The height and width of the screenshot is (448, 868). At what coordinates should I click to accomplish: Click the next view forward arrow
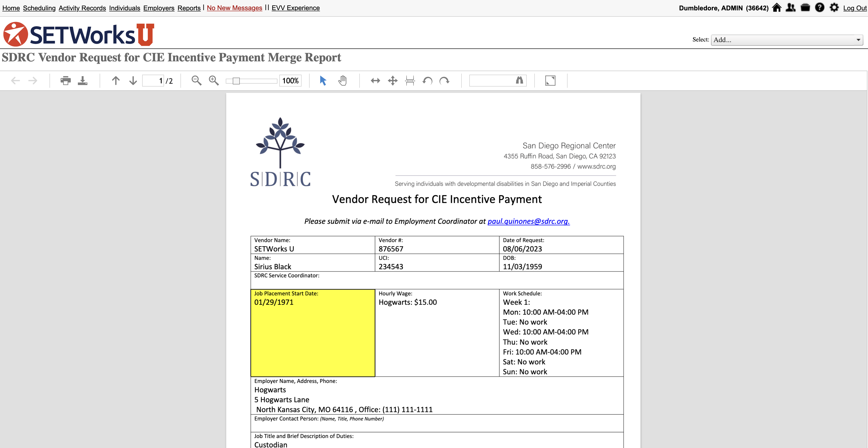coord(33,81)
